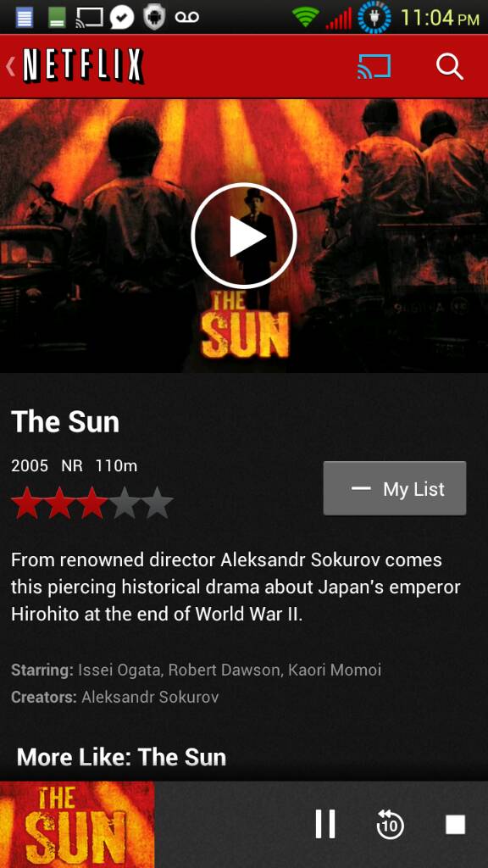Rate the movie one star

tap(26, 503)
